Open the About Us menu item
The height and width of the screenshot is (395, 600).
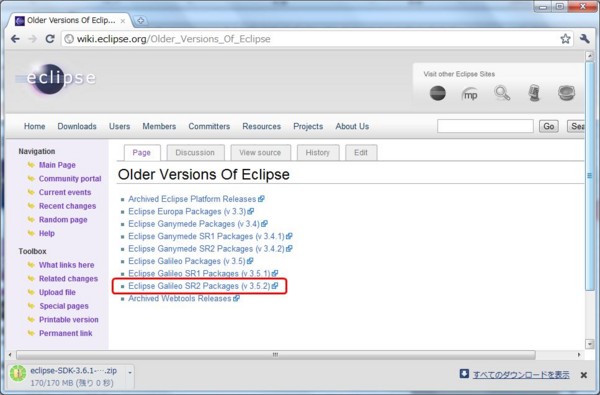coord(352,126)
